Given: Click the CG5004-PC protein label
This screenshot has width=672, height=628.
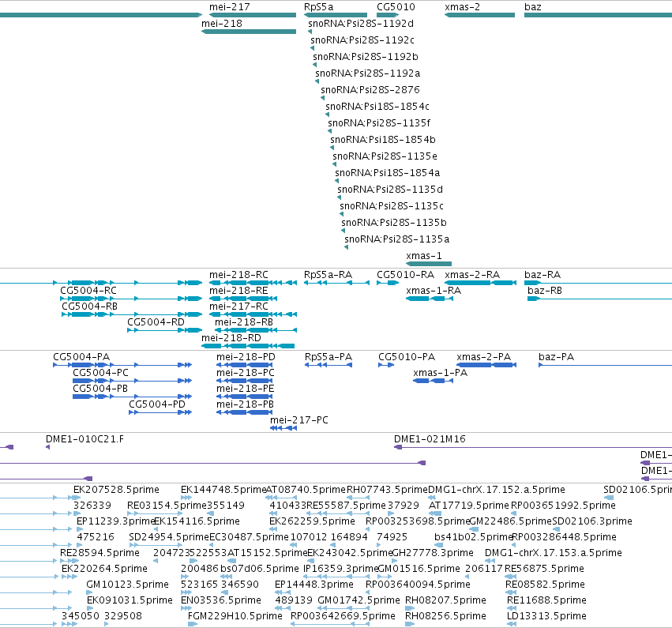Looking at the screenshot, I should pyautogui.click(x=101, y=373).
